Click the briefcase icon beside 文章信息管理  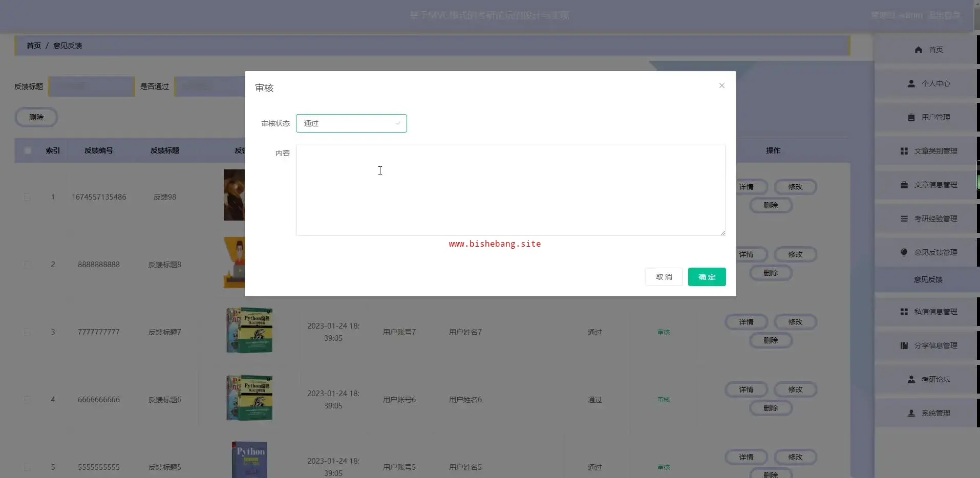(904, 185)
